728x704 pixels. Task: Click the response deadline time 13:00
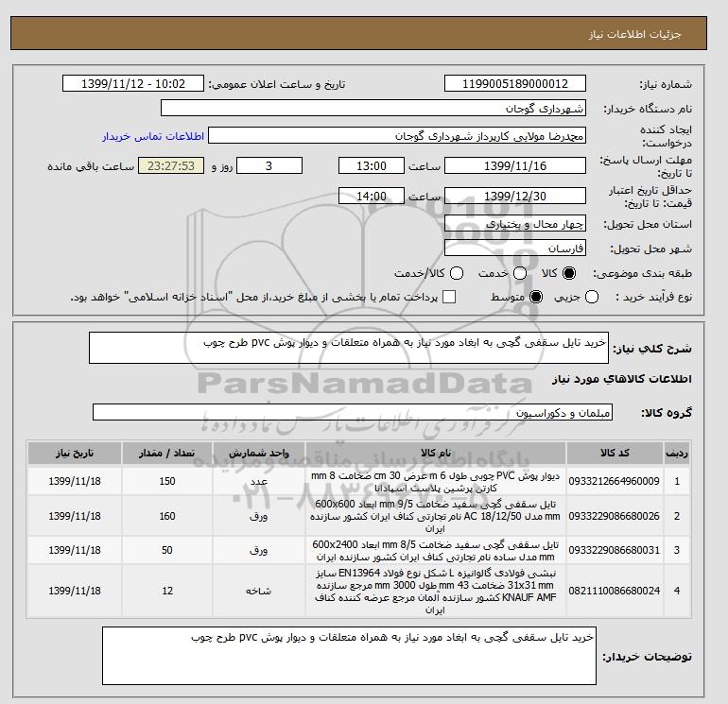(x=372, y=165)
